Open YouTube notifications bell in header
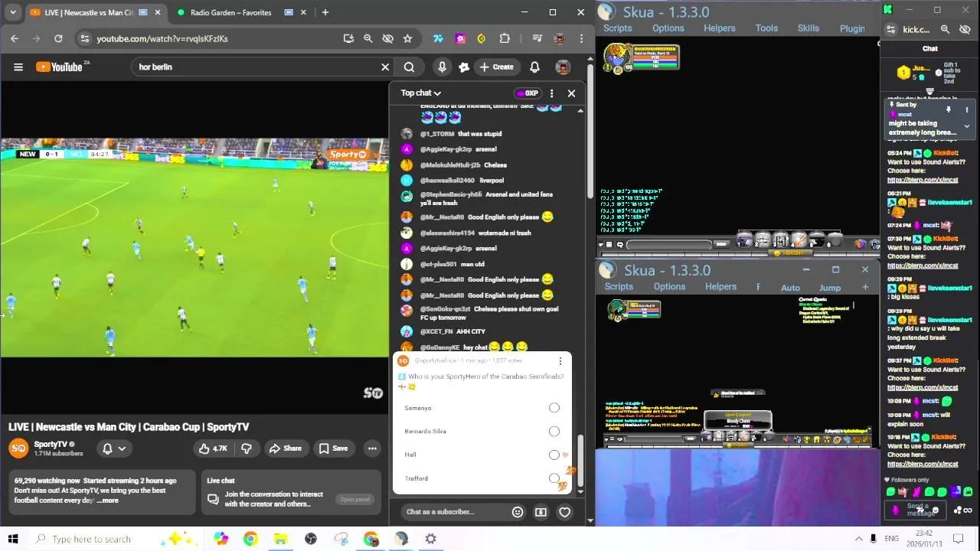This screenshot has height=551, width=980. click(x=534, y=67)
